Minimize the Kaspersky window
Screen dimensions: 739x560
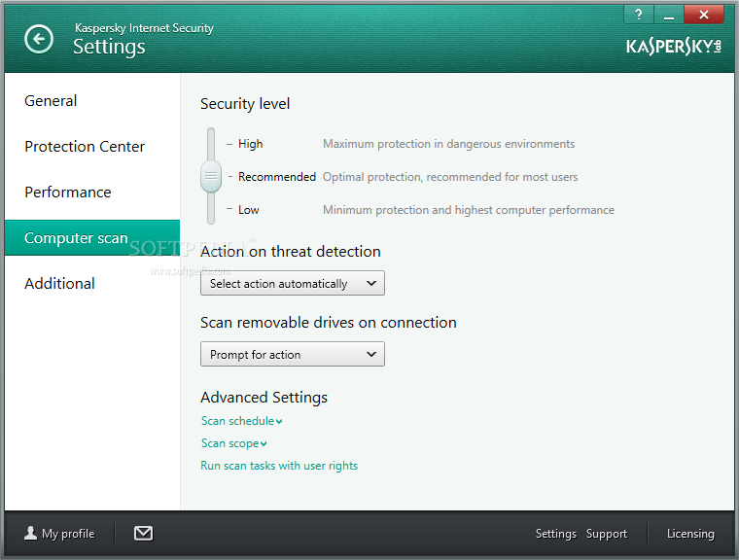669,15
